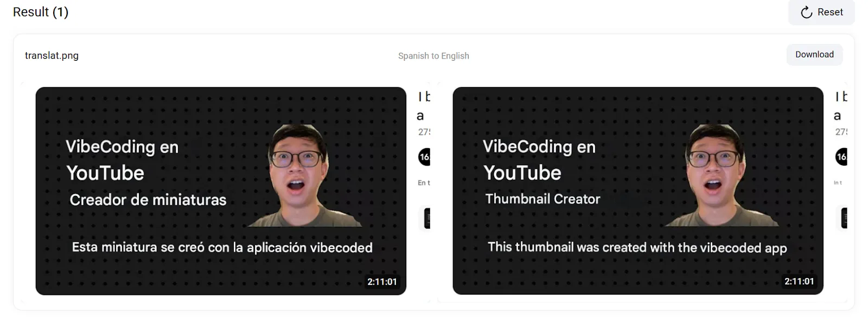
Task: Click the "Spanish to English" label
Action: (433, 56)
